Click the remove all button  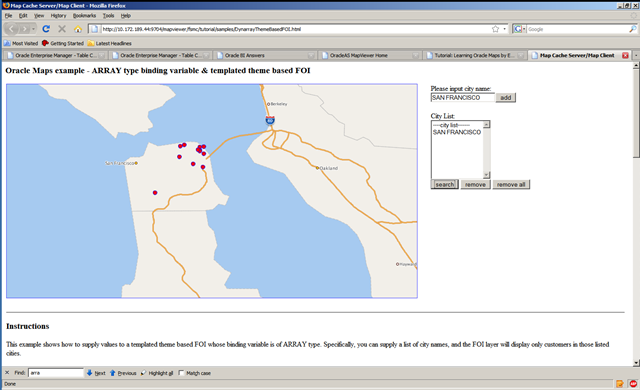click(x=511, y=184)
